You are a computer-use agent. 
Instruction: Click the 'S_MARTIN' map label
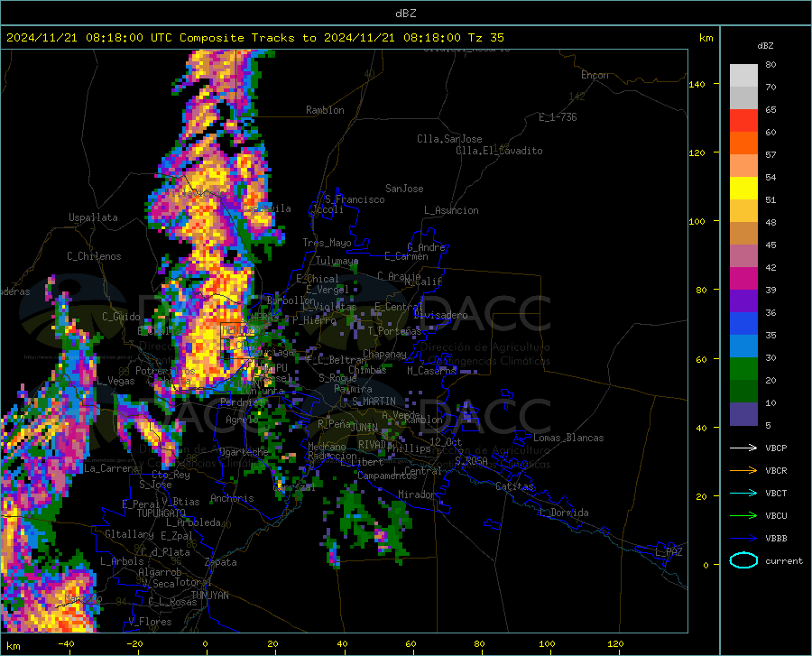click(x=374, y=402)
